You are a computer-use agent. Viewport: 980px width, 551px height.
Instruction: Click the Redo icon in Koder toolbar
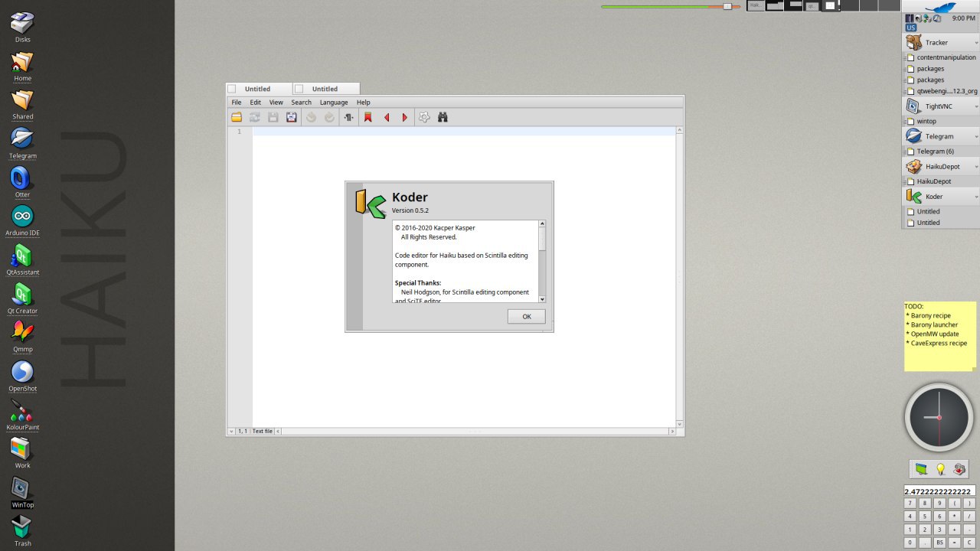point(329,117)
